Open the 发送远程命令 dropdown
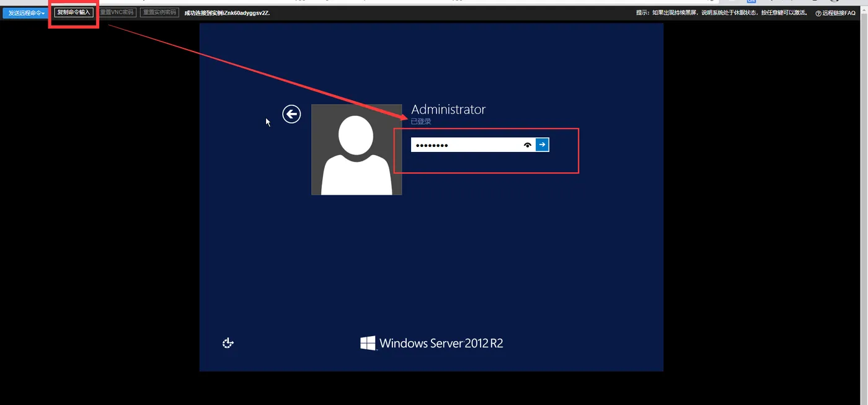This screenshot has width=868, height=405. pyautogui.click(x=26, y=12)
